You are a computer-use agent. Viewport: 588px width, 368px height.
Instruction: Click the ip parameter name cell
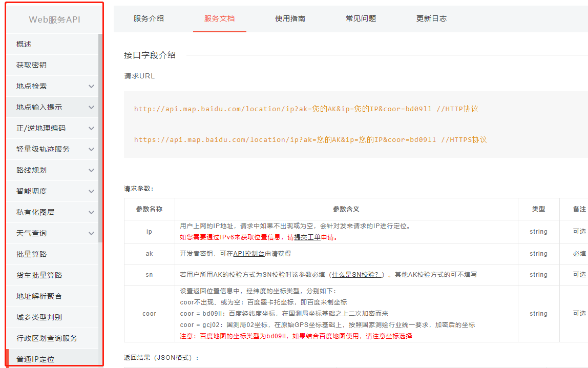pyautogui.click(x=149, y=232)
